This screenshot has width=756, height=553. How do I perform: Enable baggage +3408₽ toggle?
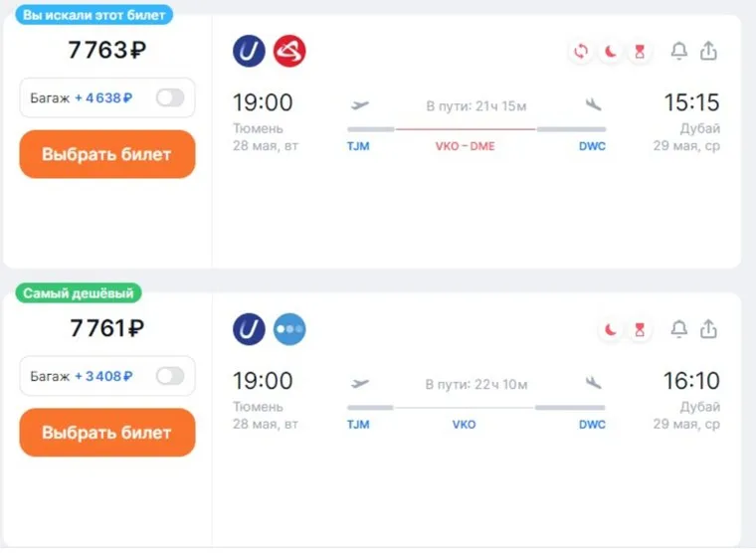170,376
